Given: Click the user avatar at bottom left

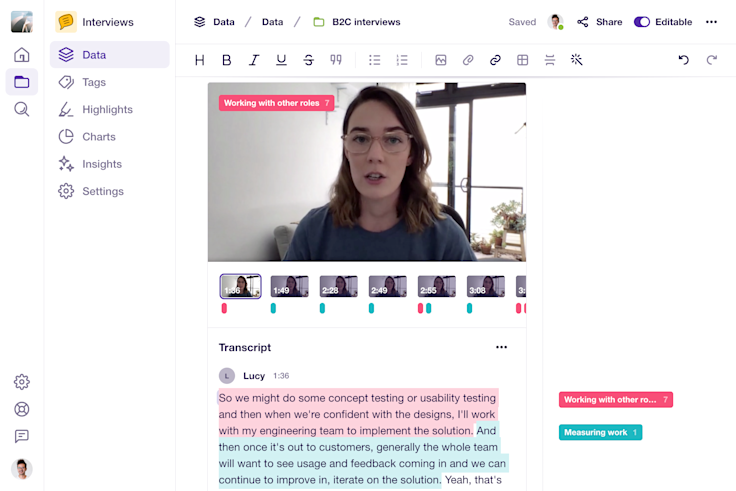Looking at the screenshot, I should (x=22, y=468).
